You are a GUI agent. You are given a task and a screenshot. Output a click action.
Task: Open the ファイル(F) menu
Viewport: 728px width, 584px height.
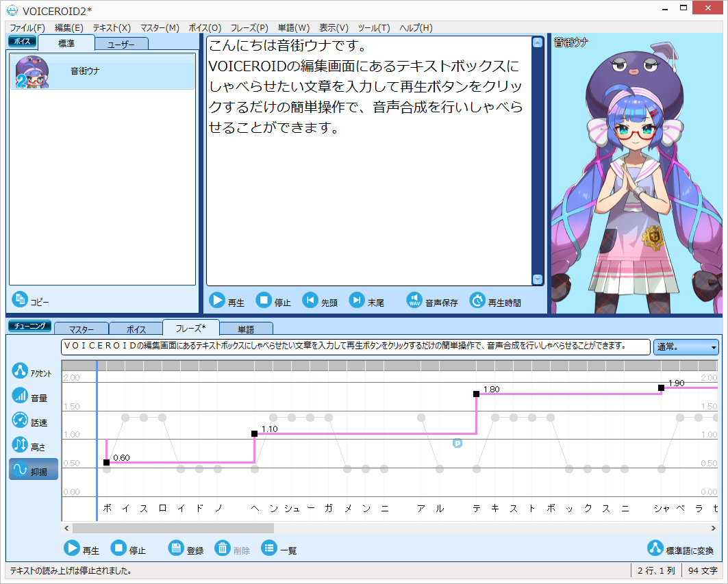pos(27,28)
